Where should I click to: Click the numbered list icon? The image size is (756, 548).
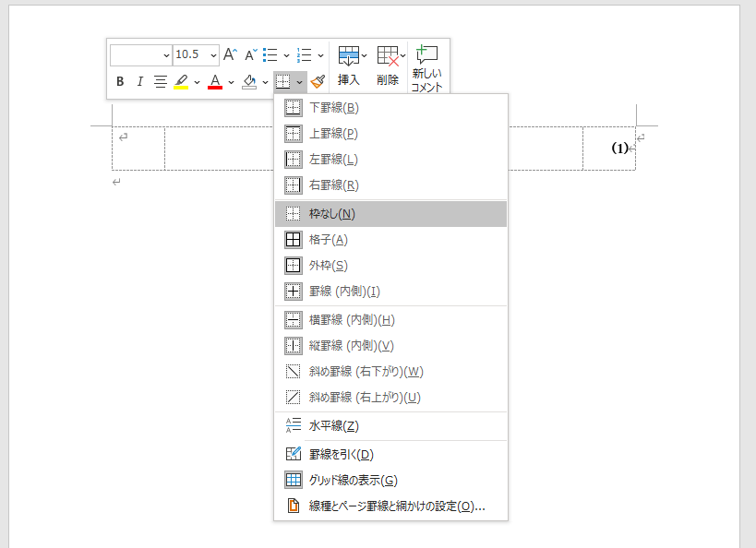[x=305, y=55]
